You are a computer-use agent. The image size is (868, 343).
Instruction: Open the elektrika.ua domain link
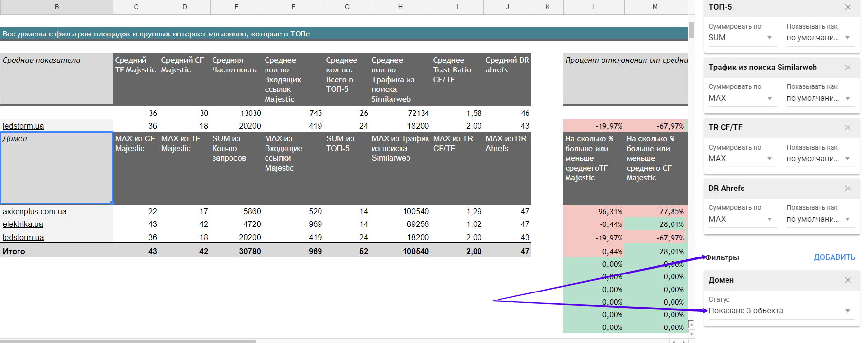(x=23, y=224)
